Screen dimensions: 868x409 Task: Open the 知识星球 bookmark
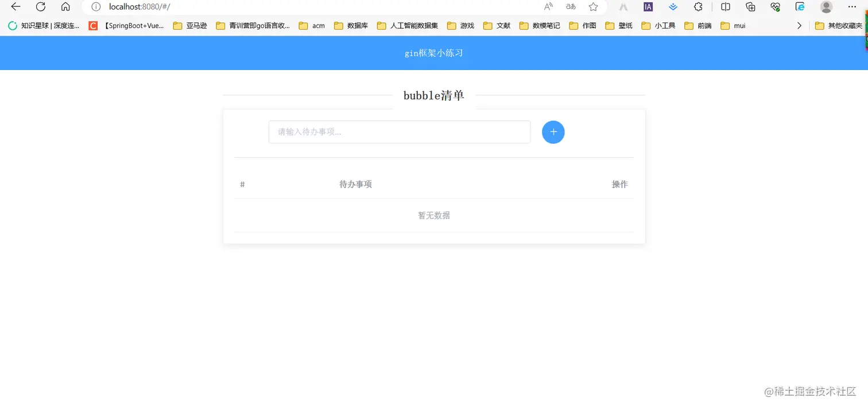tap(44, 26)
